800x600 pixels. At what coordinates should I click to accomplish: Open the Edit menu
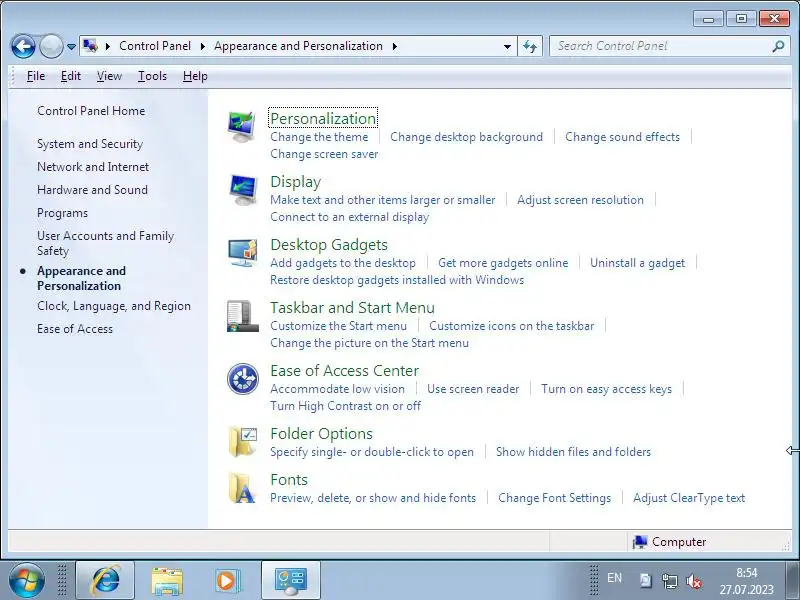pyautogui.click(x=70, y=76)
